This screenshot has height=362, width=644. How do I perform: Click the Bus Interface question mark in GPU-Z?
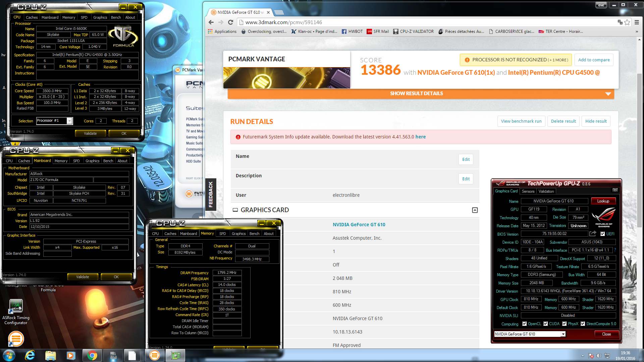(615, 250)
